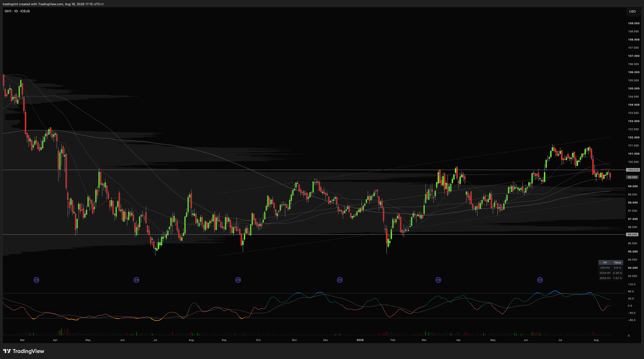Click the 0.0 oscillator scale label

[630, 306]
